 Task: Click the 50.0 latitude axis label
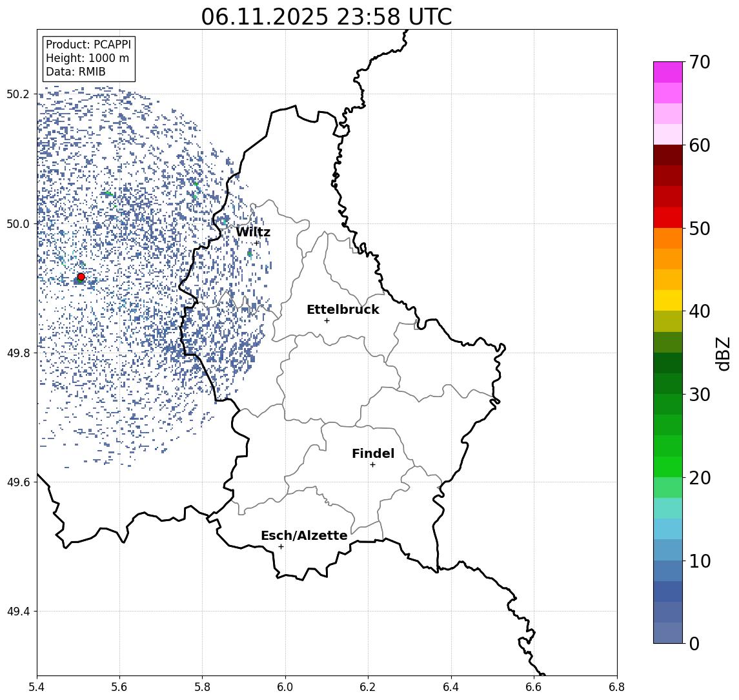[18, 223]
